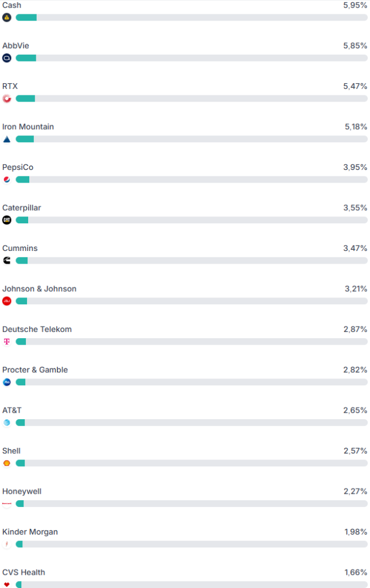
Task: Click the Cummins logo icon
Action: tap(7, 261)
